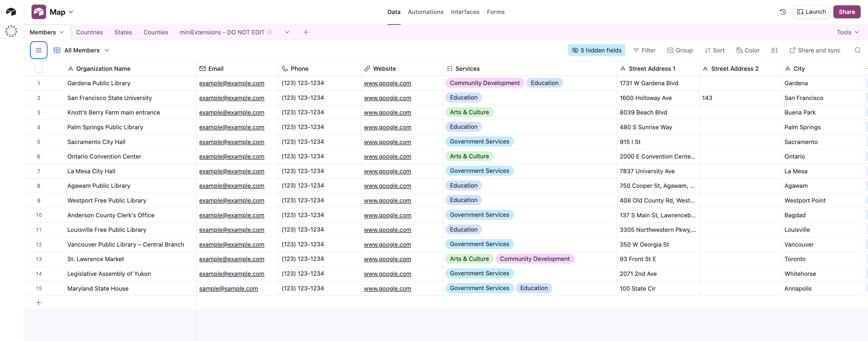Open the All Members view dropdown
Viewport: 868px width, 341px height.
pyautogui.click(x=107, y=50)
